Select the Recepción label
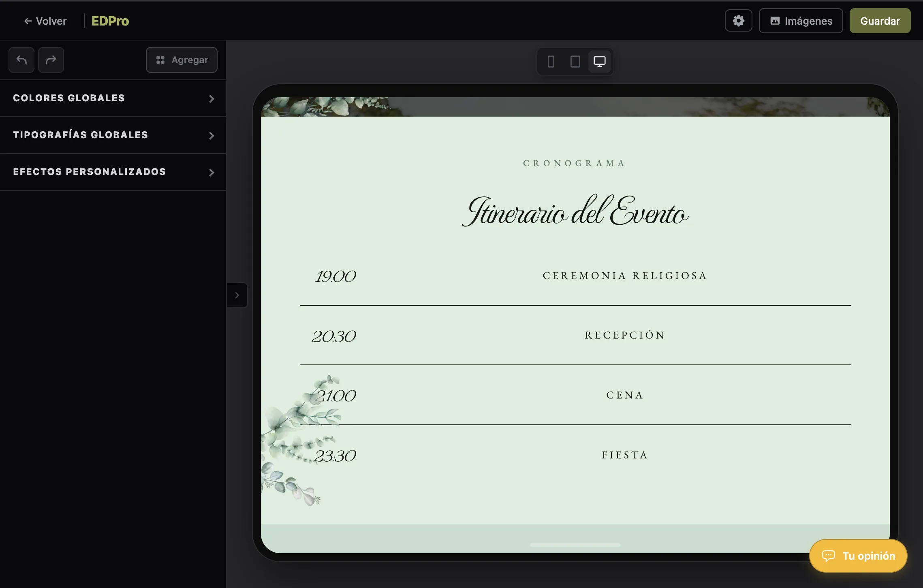Image resolution: width=923 pixels, height=588 pixels. [625, 335]
